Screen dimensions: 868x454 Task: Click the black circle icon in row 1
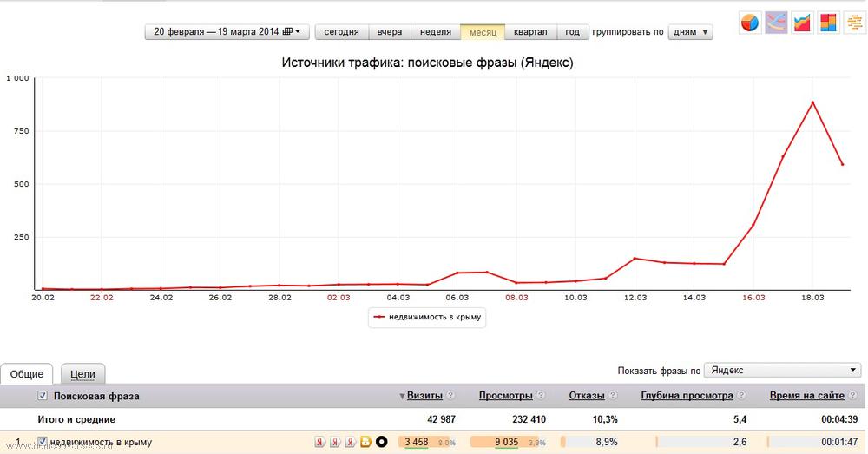pos(381,442)
